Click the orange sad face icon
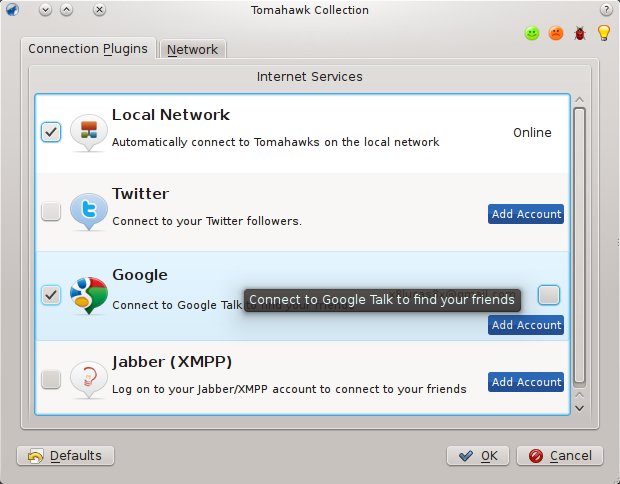620x484 pixels. [556, 33]
